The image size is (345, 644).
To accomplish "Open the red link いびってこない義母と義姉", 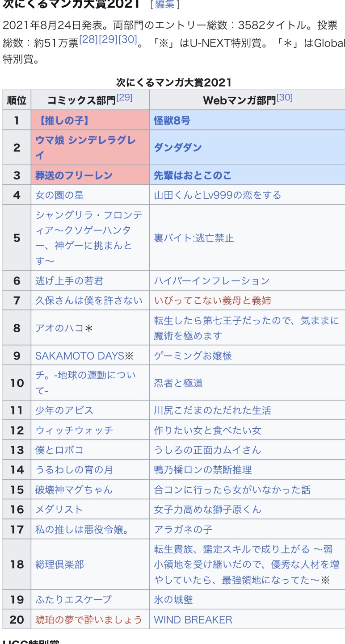I will pyautogui.click(x=213, y=301).
